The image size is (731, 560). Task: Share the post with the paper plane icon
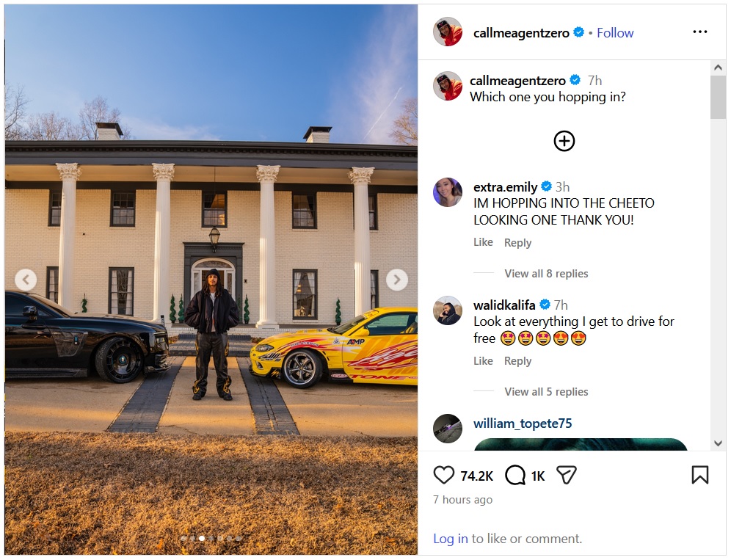pos(567,475)
